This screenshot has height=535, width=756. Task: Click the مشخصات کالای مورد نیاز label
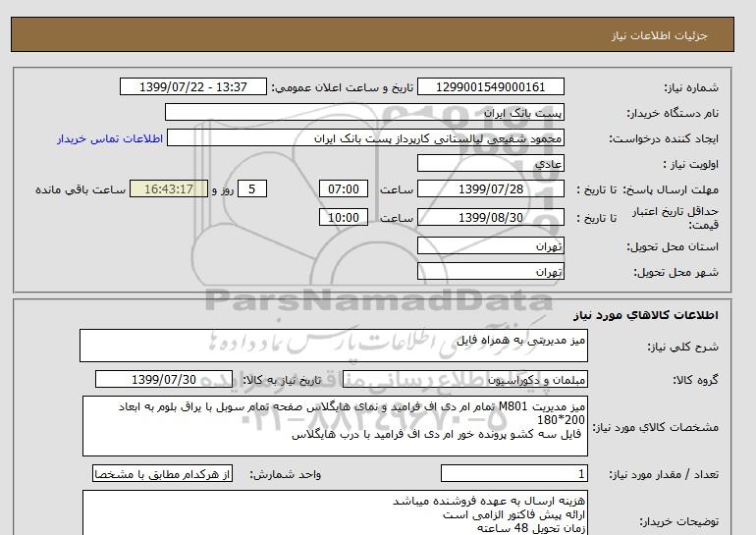click(x=655, y=427)
